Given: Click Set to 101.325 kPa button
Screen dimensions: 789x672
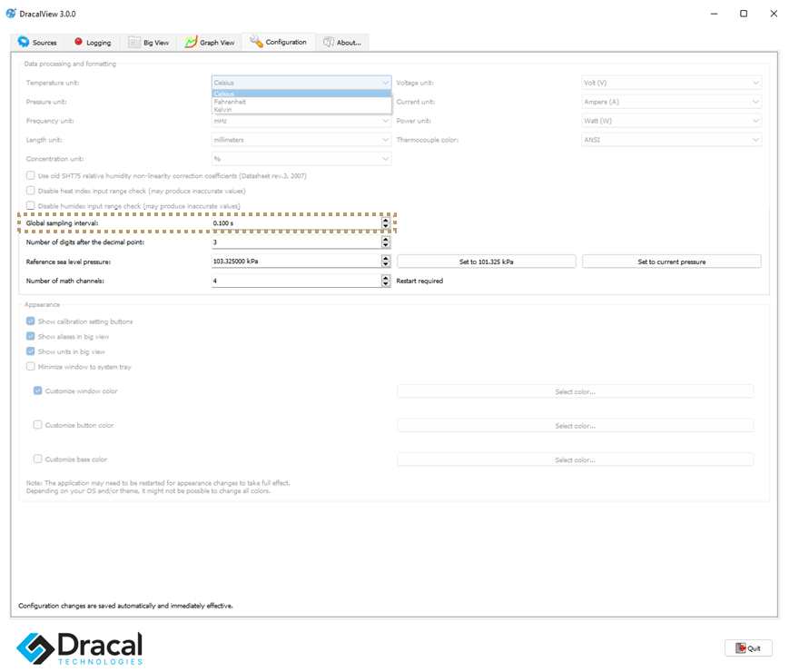Looking at the screenshot, I should pyautogui.click(x=486, y=262).
